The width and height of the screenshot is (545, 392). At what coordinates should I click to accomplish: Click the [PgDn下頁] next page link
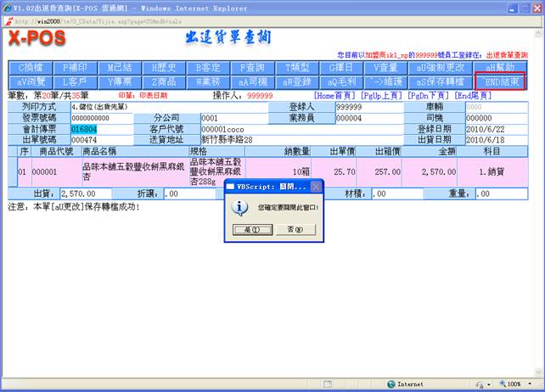click(x=429, y=96)
